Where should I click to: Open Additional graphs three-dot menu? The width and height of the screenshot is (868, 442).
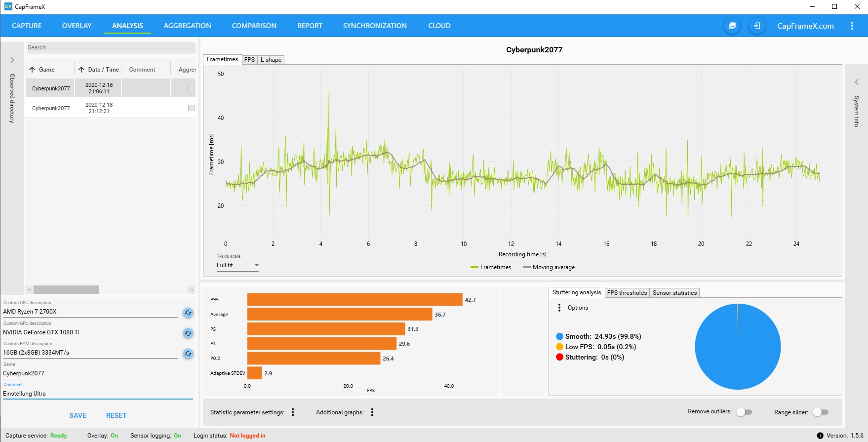[372, 412]
